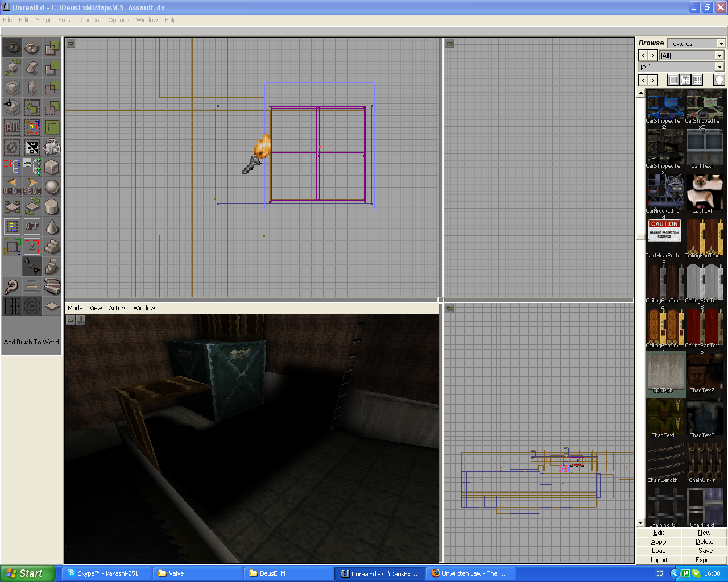
Task: Open 3D viewport options arrow
Action: coord(71,320)
